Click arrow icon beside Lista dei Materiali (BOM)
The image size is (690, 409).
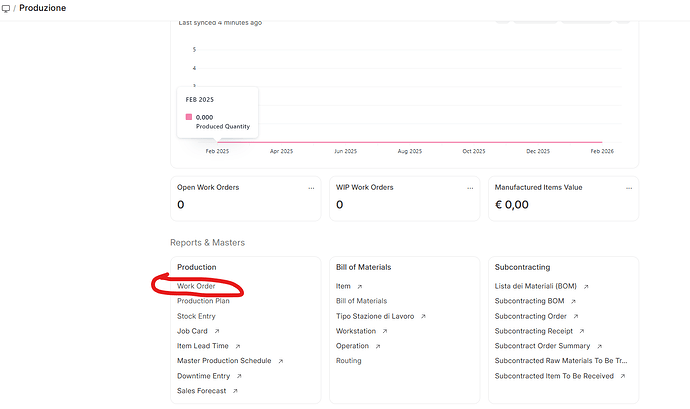(x=586, y=286)
